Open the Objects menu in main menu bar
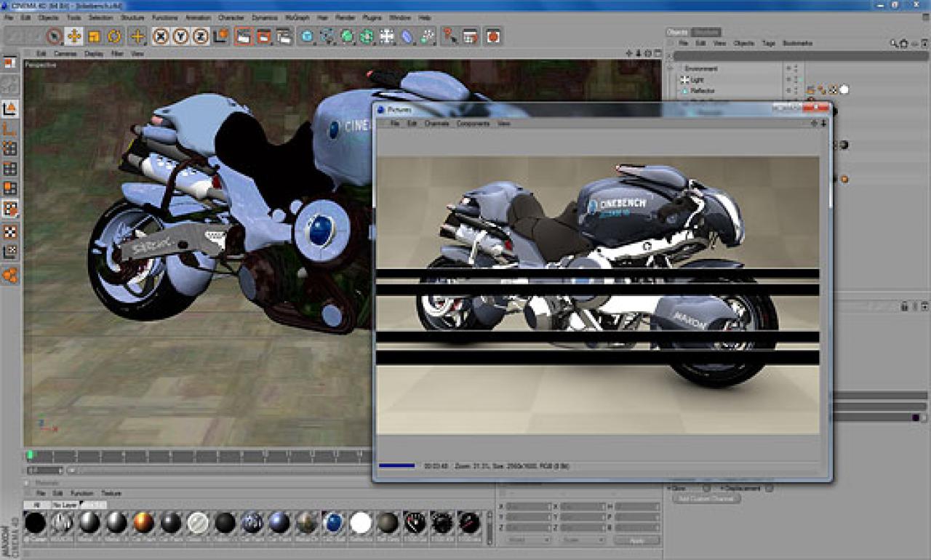The height and width of the screenshot is (560, 931). pyautogui.click(x=48, y=17)
